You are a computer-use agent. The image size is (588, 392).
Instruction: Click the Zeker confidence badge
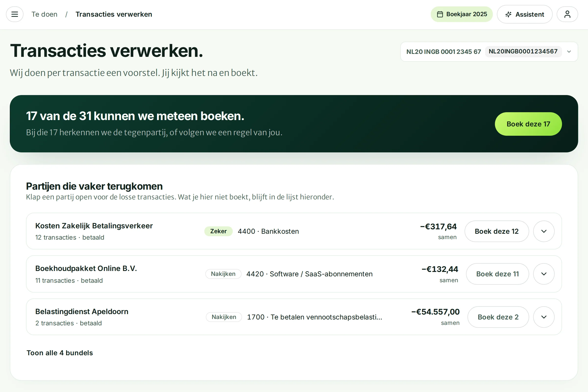click(218, 231)
